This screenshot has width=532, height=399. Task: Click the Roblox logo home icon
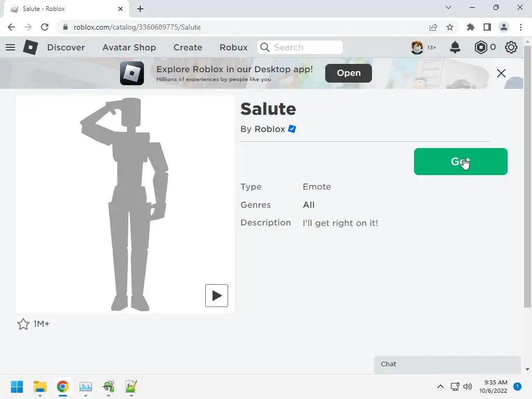tap(30, 47)
